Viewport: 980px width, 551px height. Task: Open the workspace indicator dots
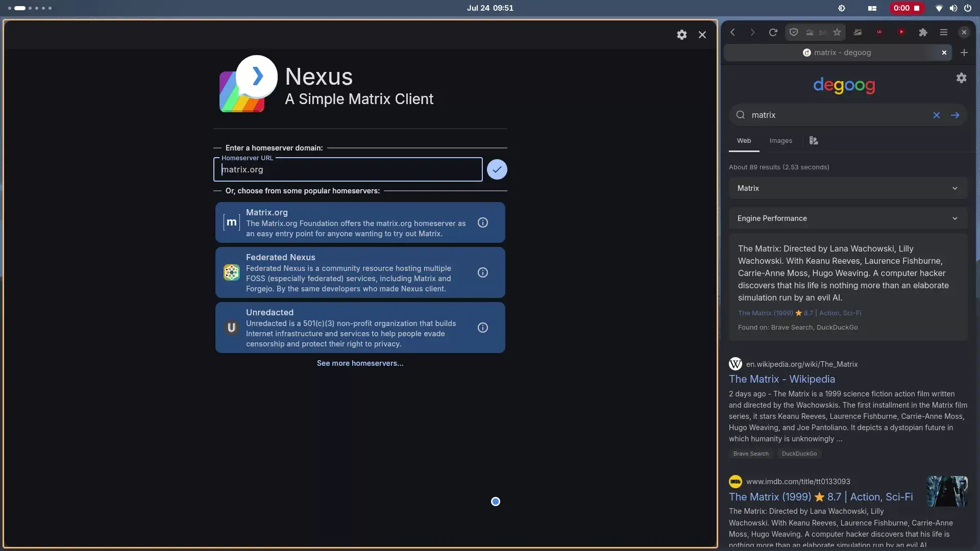tap(30, 8)
